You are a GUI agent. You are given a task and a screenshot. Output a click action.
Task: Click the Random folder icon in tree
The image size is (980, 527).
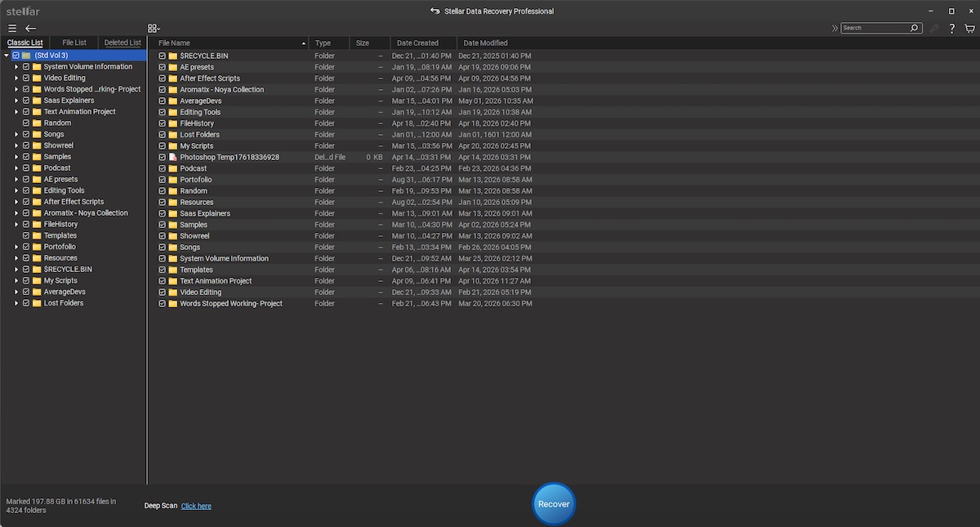tap(37, 123)
